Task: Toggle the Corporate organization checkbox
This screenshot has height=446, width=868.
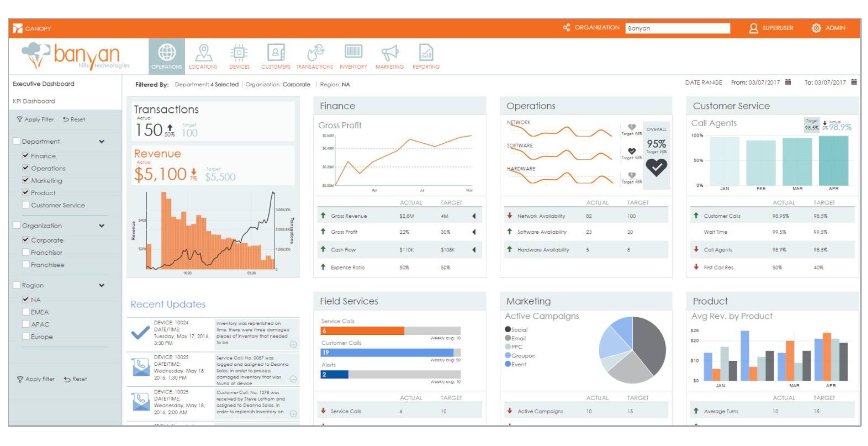Action: 26,240
